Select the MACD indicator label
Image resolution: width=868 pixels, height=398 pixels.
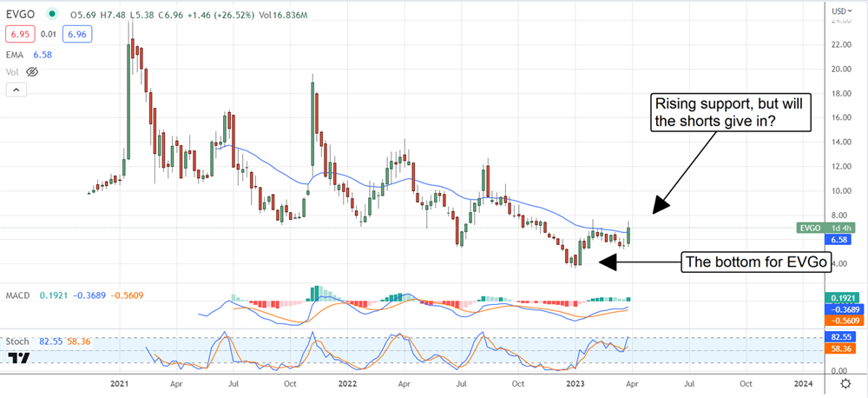19,295
